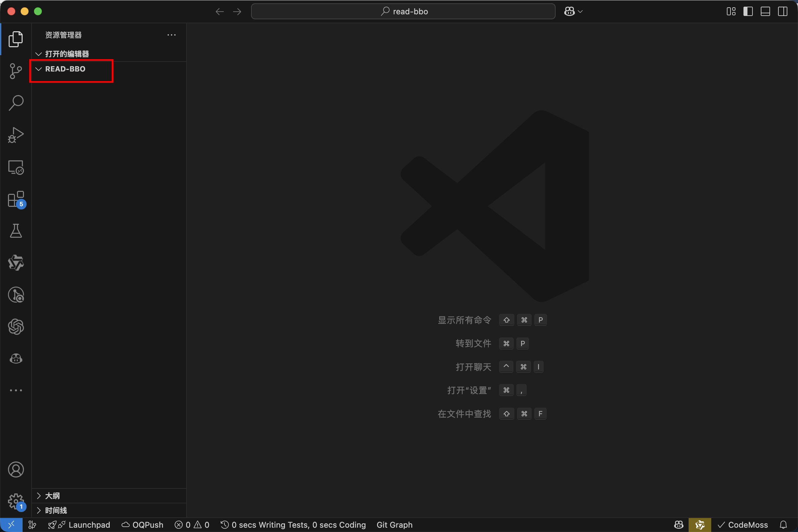The height and width of the screenshot is (532, 798).
Task: Open the ChatGPT sidebar icon
Action: [16, 327]
